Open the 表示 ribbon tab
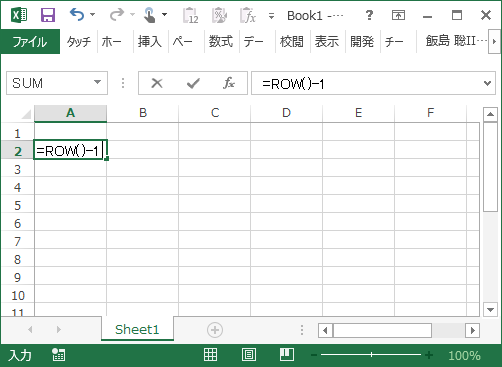 pyautogui.click(x=327, y=42)
